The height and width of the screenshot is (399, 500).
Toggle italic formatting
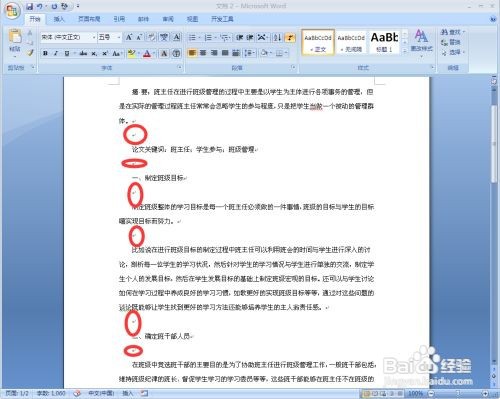point(56,53)
